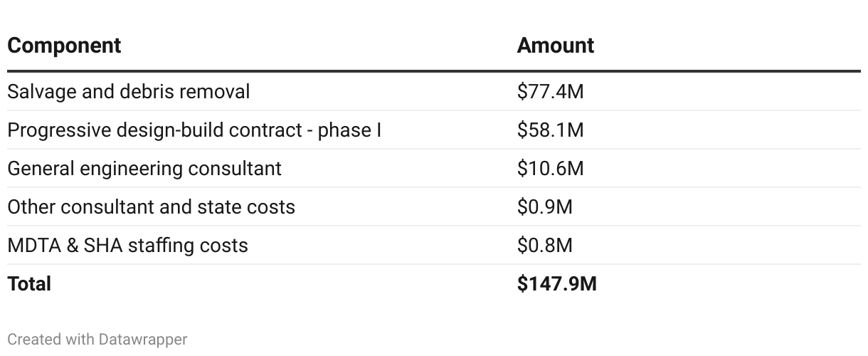This screenshot has width=868, height=356.
Task: Click the thick divider under the header
Action: pyautogui.click(x=434, y=71)
